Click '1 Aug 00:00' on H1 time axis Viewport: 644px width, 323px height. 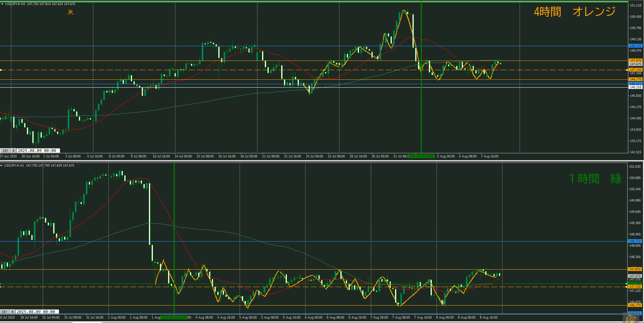tap(117, 318)
